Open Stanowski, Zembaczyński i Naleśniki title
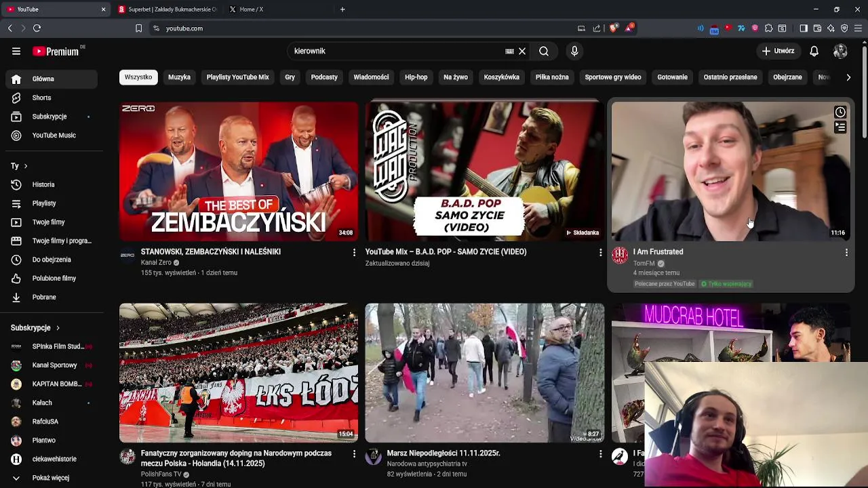The height and width of the screenshot is (488, 868). pyautogui.click(x=211, y=251)
